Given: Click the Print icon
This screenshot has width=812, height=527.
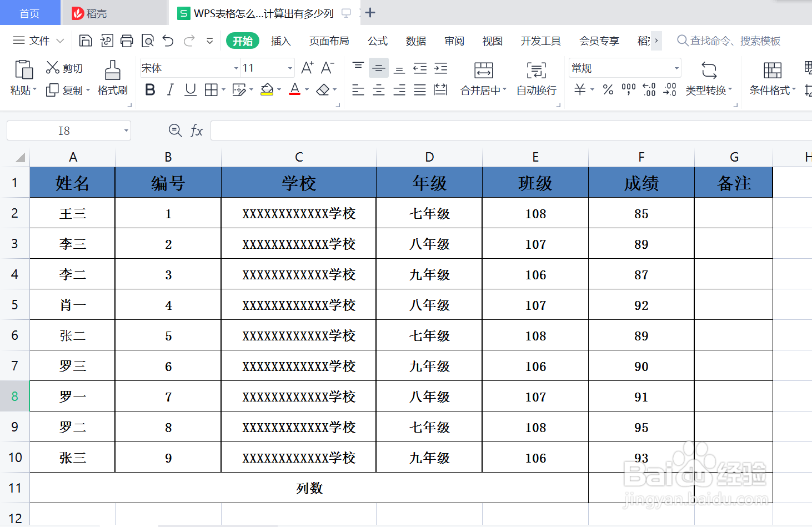Looking at the screenshot, I should [x=127, y=41].
